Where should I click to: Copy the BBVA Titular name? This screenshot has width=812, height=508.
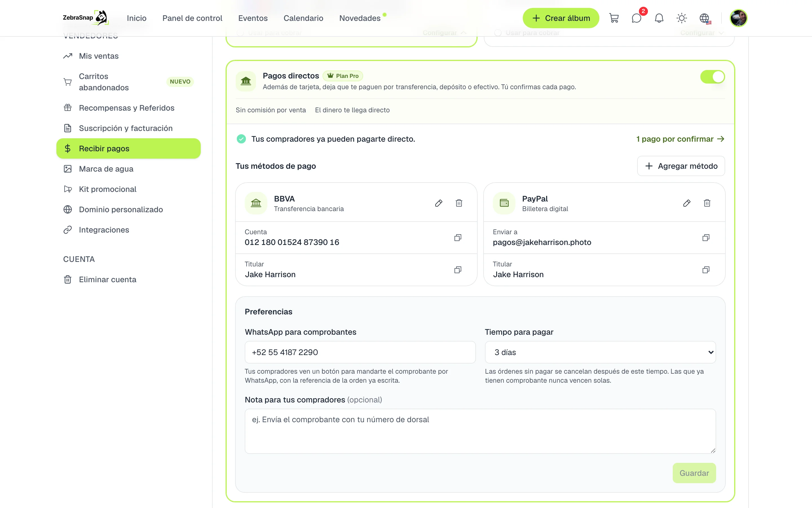tap(458, 270)
